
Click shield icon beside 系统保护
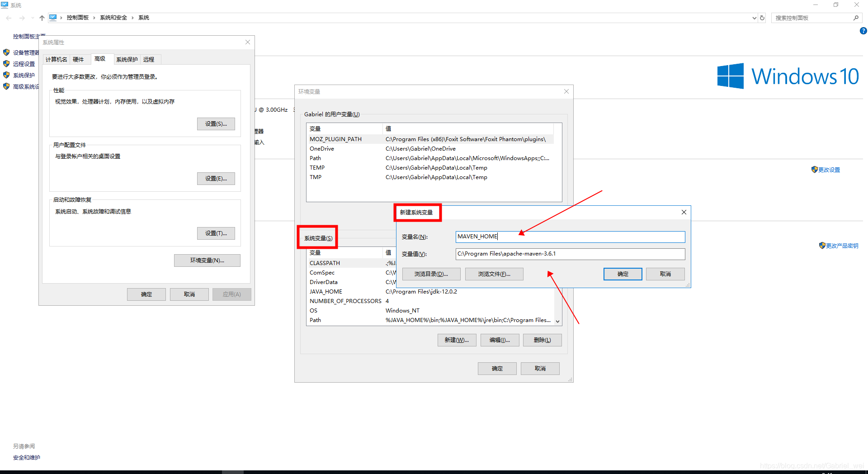pyautogui.click(x=6, y=75)
